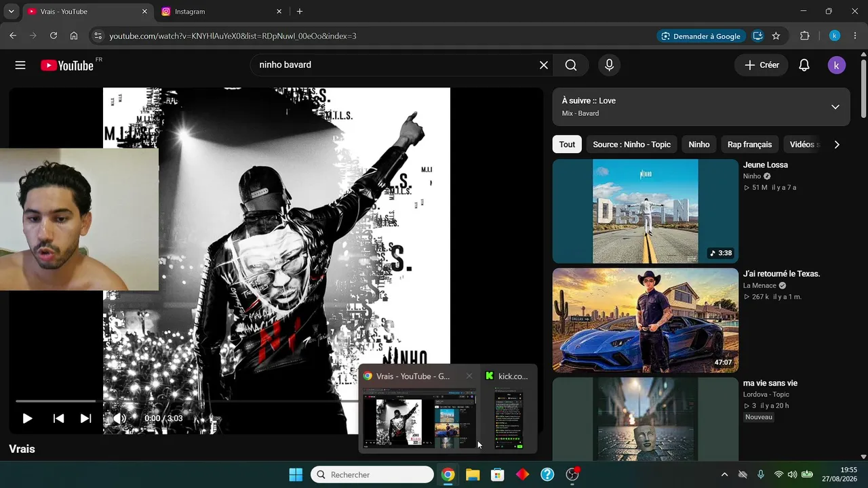Mute the player volume

point(119,418)
